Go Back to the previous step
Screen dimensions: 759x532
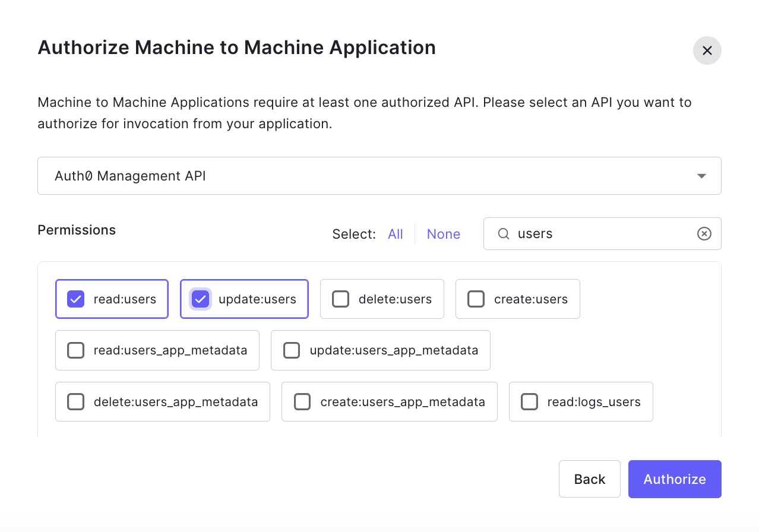(x=589, y=479)
